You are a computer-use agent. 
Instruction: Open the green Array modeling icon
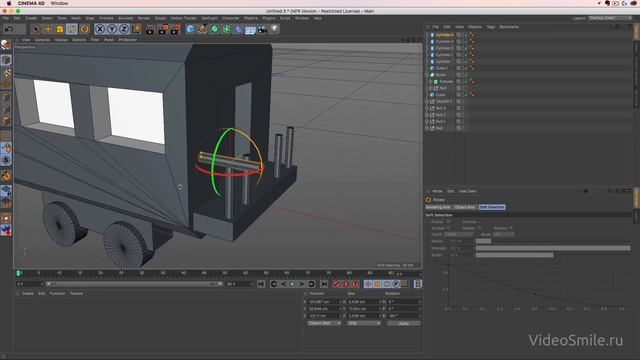(227, 29)
